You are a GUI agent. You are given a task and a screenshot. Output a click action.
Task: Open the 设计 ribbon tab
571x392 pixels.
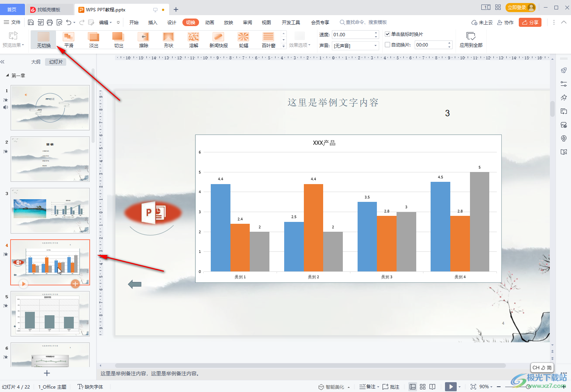(171, 23)
